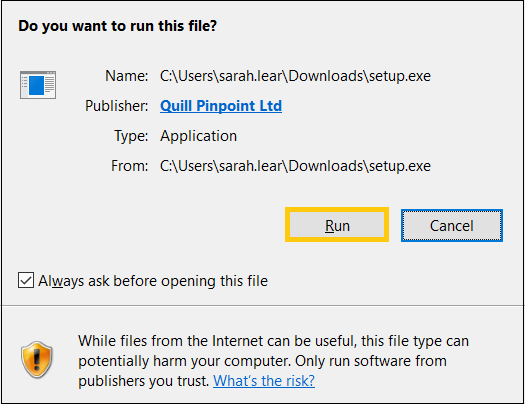Select the From field file path

point(295,166)
